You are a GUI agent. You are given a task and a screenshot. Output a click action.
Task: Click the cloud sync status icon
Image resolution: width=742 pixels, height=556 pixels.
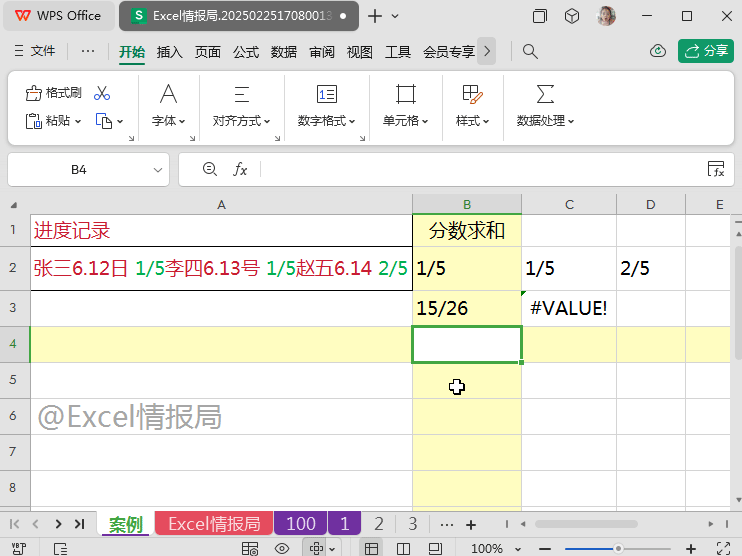[x=657, y=51]
